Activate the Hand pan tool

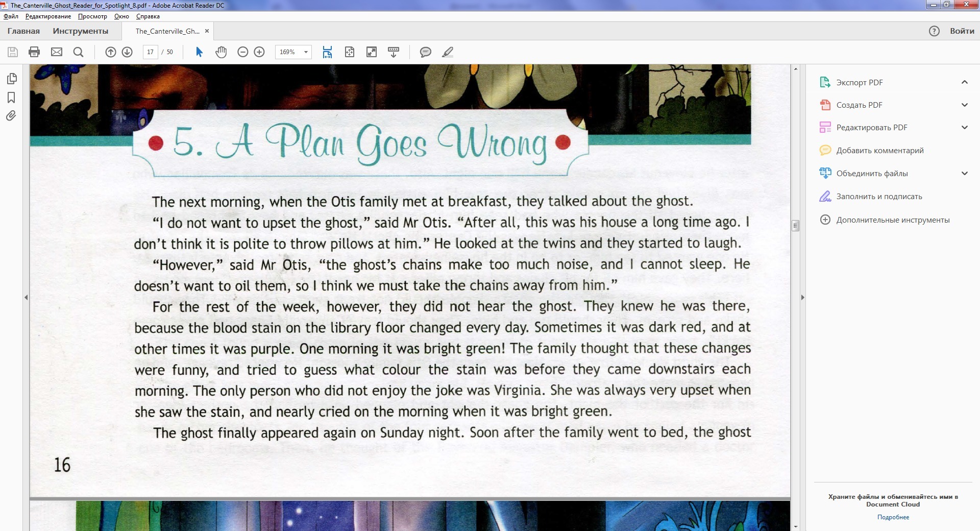click(x=221, y=52)
